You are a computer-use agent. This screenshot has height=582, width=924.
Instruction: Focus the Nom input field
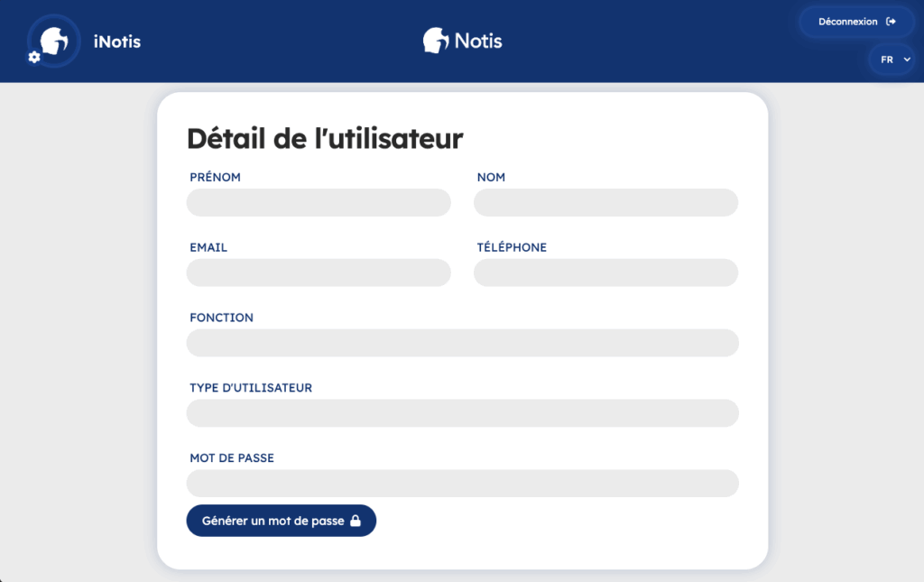tap(605, 203)
